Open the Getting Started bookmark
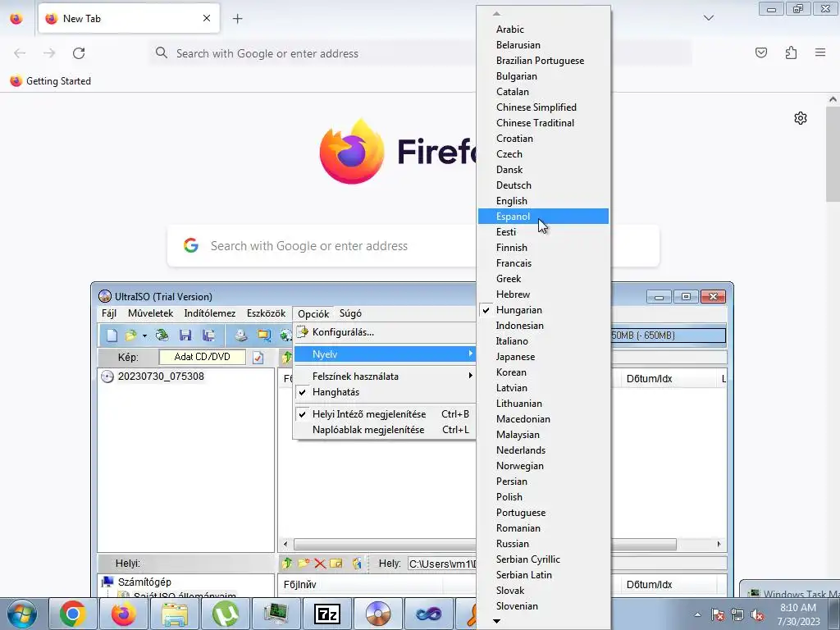The image size is (840, 630). click(x=50, y=81)
